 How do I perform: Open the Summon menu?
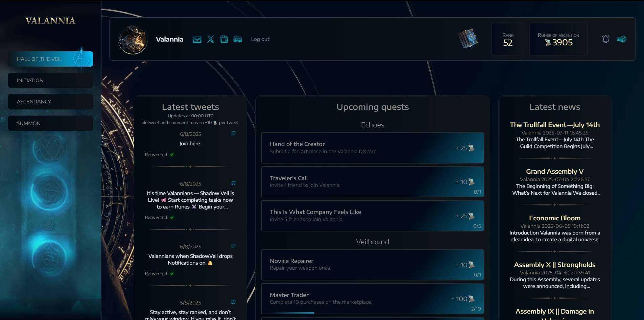coord(50,123)
